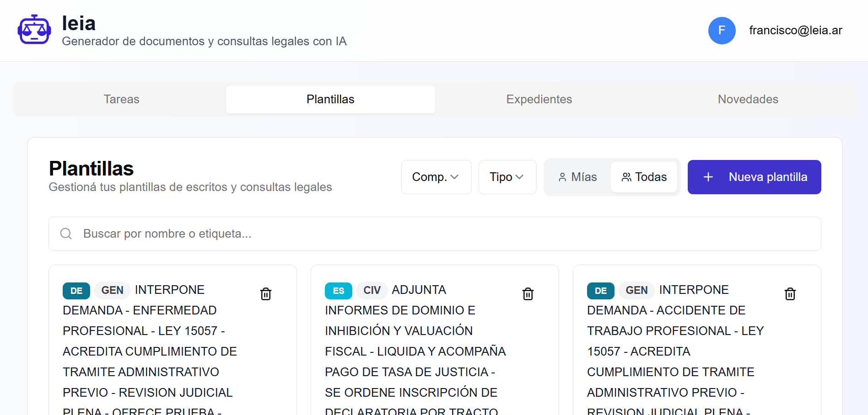Viewport: 868px width, 415px height.
Task: Expand the Tipo filter dropdown
Action: (507, 177)
